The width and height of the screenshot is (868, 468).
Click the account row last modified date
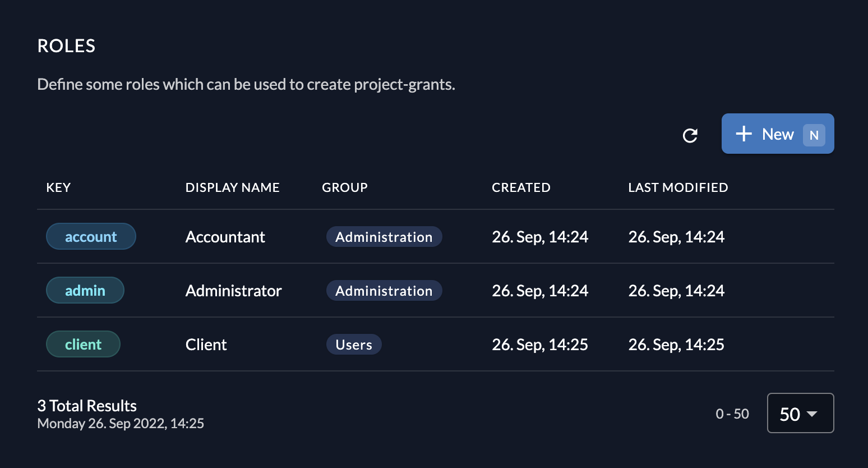[676, 237]
